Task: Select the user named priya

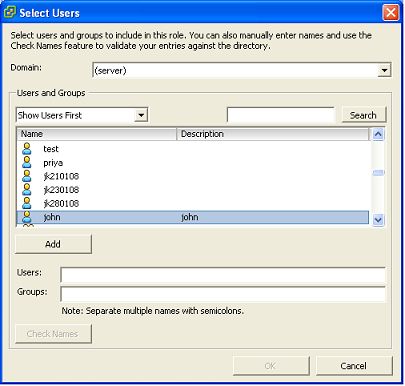Action: (53, 163)
